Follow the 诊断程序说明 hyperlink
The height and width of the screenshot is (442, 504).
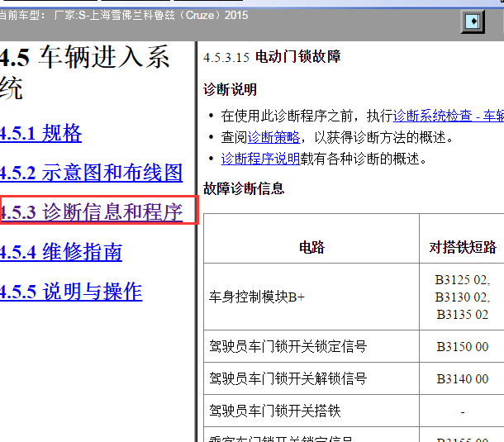[x=260, y=159]
